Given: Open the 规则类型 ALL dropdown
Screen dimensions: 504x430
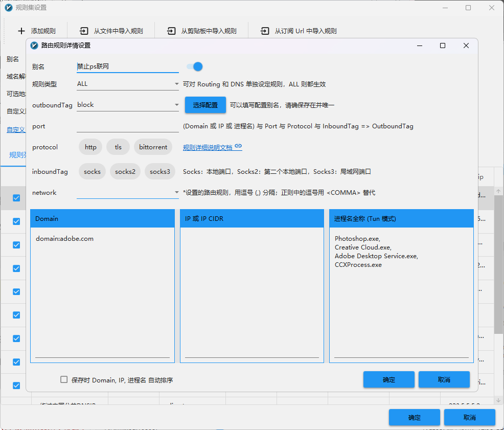Looking at the screenshot, I should tap(128, 84).
